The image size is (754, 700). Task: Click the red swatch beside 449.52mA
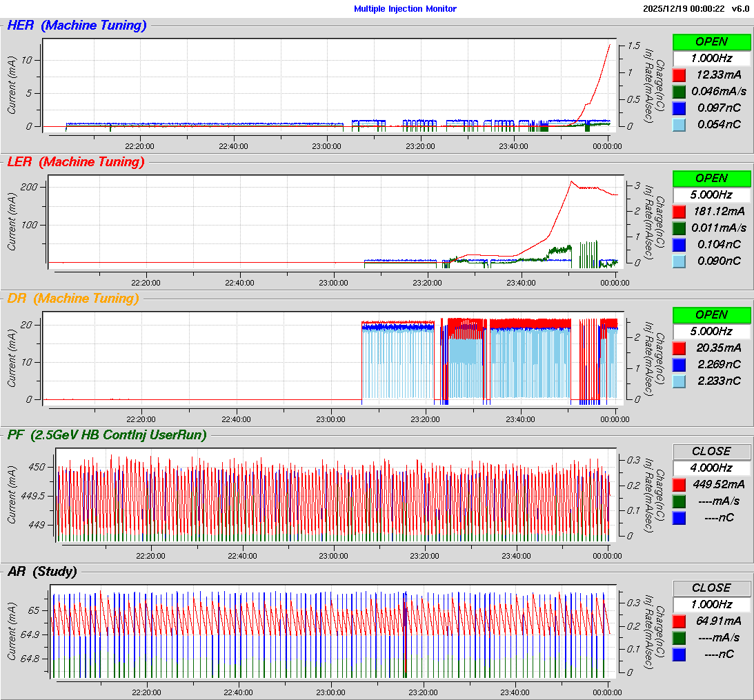pos(679,484)
